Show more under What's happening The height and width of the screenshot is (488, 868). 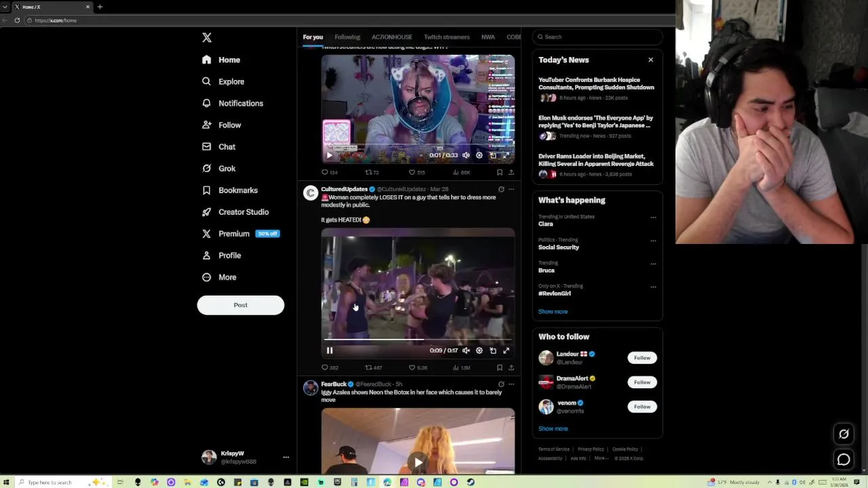553,312
